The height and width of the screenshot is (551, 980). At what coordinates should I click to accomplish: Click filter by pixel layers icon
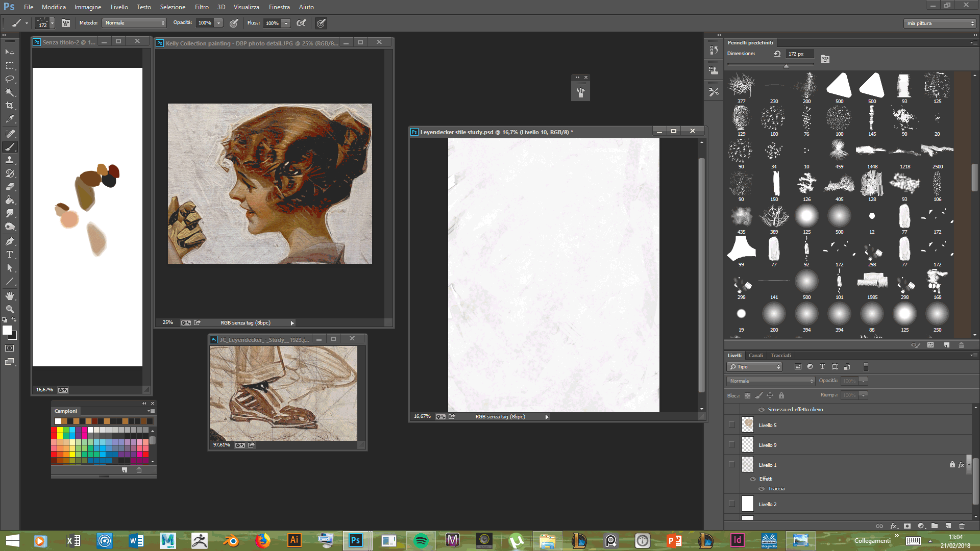(x=798, y=367)
